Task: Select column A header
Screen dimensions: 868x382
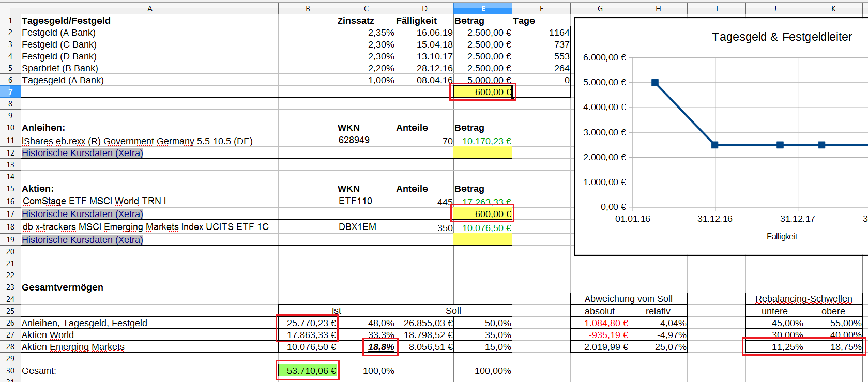Action: click(149, 8)
